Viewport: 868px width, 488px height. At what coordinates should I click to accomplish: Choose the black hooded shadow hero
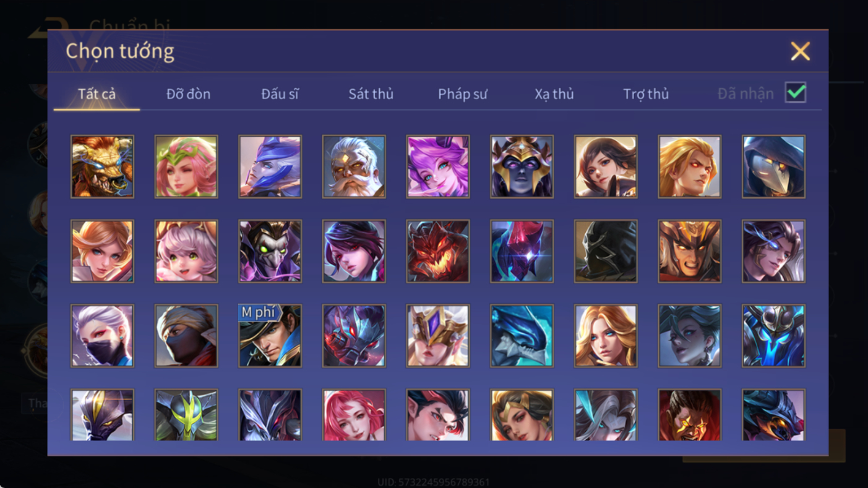click(606, 251)
